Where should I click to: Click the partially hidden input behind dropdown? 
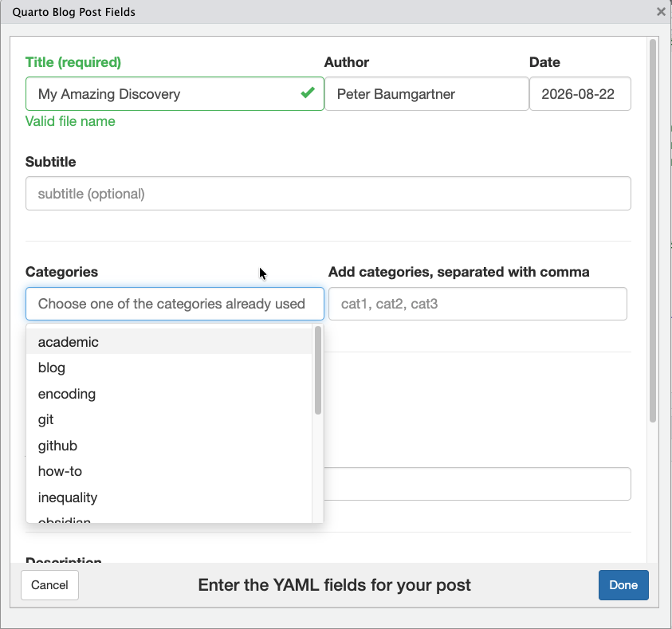[477, 484]
